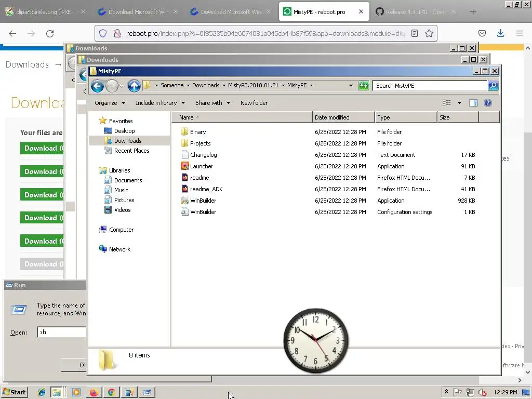Open the view options dropdown arrow
Viewport: 532px width, 399px height.
[459, 103]
